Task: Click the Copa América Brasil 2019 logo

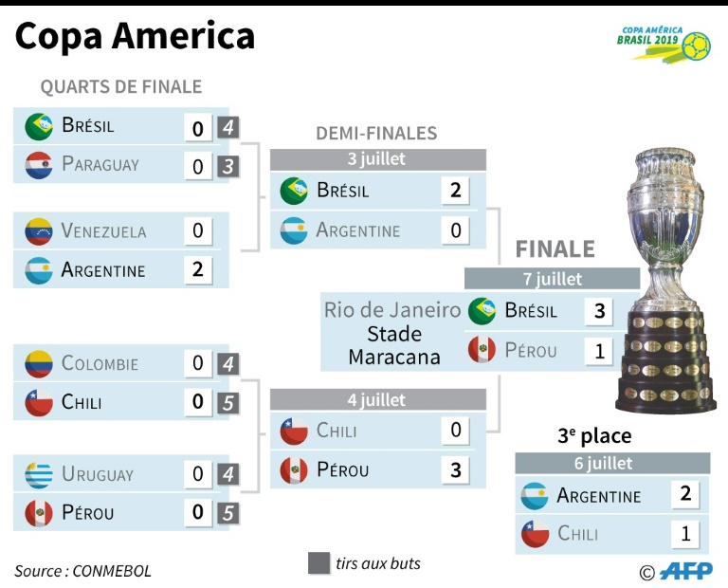Action: point(664,45)
